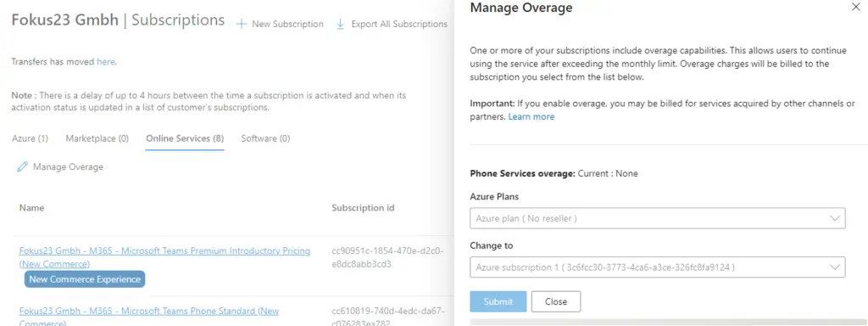This screenshot has height=326, width=868.
Task: Click the Export All Subscriptions text
Action: tap(399, 25)
